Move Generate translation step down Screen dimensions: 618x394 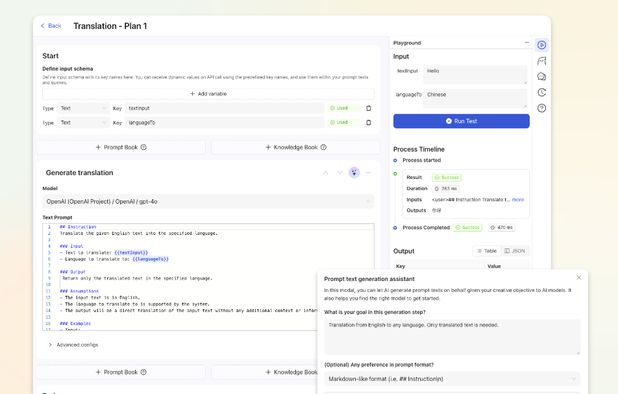point(340,173)
